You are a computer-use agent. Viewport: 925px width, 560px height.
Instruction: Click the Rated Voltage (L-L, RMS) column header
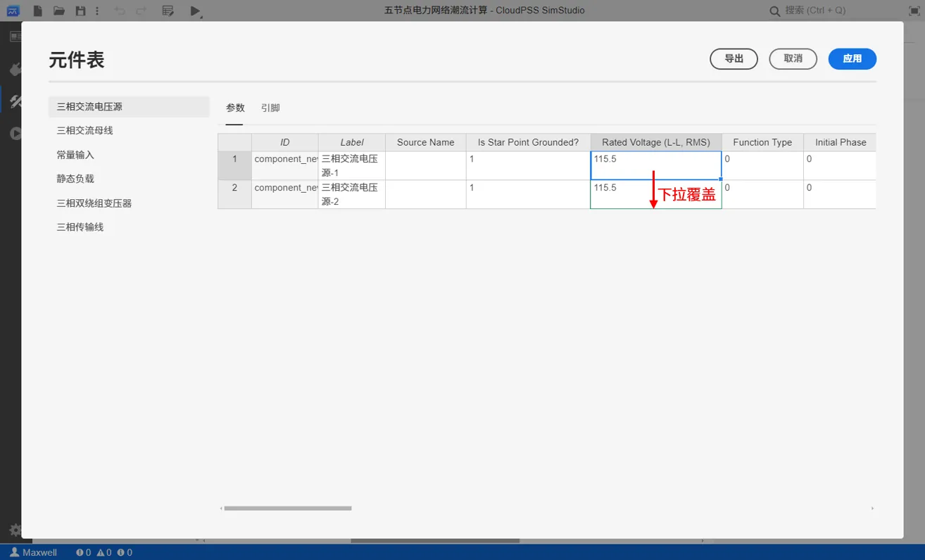pyautogui.click(x=656, y=142)
